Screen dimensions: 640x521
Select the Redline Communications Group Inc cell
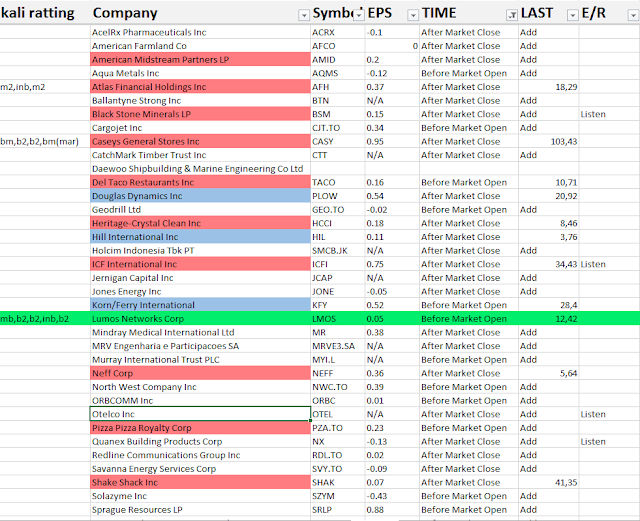[200, 455]
